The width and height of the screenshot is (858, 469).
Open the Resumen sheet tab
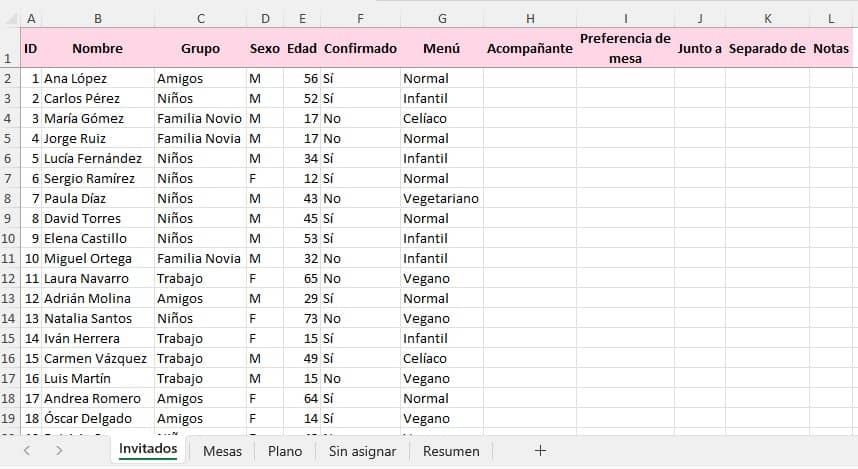[451, 451]
